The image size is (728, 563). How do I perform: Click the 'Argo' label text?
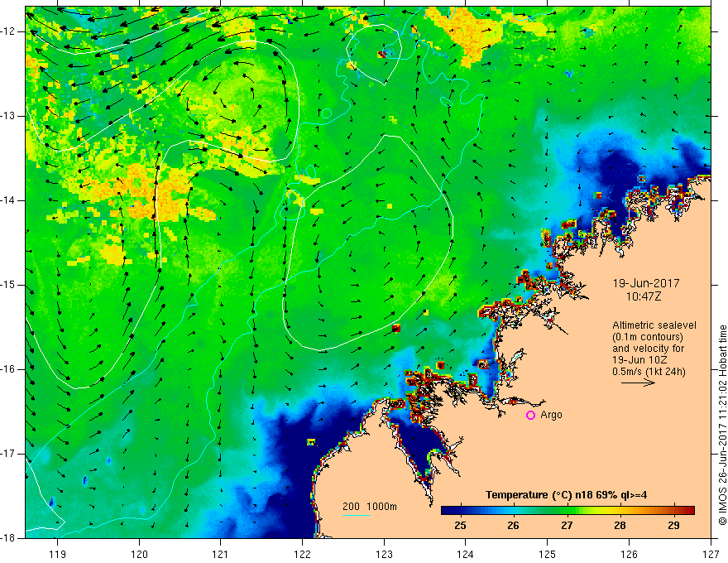tap(551, 415)
